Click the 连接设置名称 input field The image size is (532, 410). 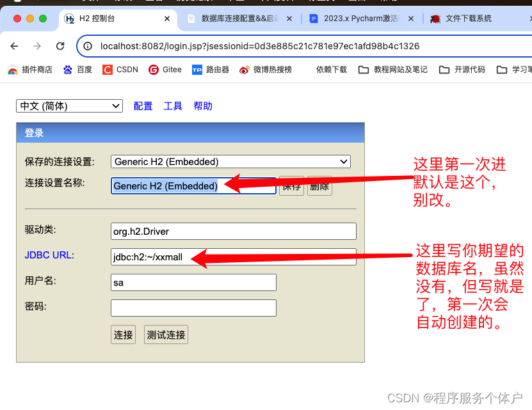(193, 186)
